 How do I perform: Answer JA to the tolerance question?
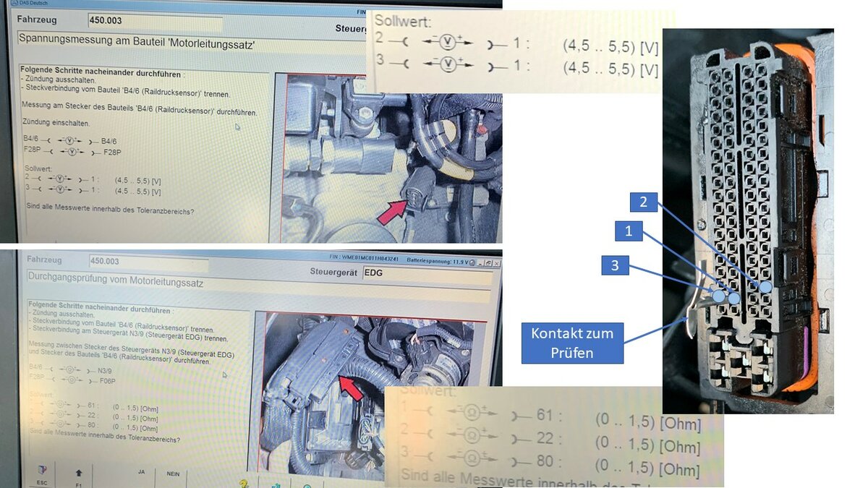pos(141,473)
